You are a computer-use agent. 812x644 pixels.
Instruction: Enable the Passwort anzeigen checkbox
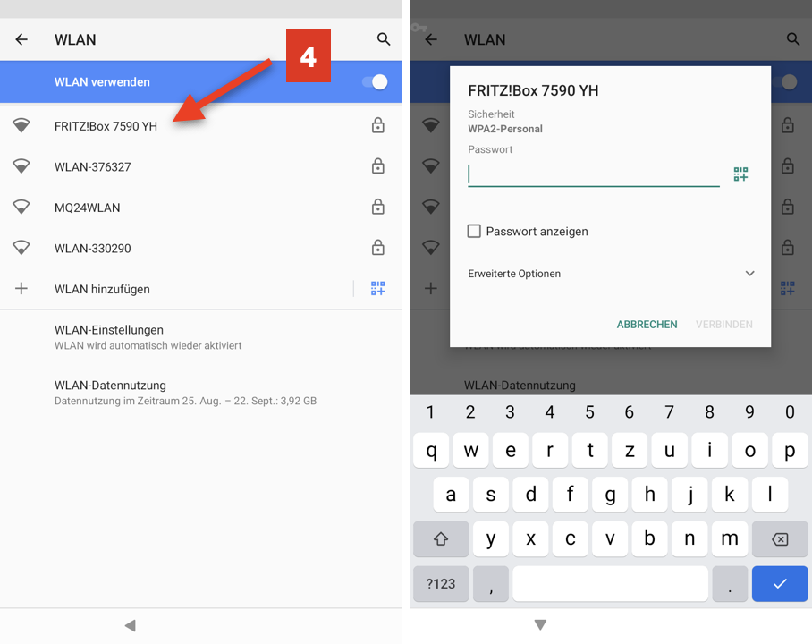(475, 232)
